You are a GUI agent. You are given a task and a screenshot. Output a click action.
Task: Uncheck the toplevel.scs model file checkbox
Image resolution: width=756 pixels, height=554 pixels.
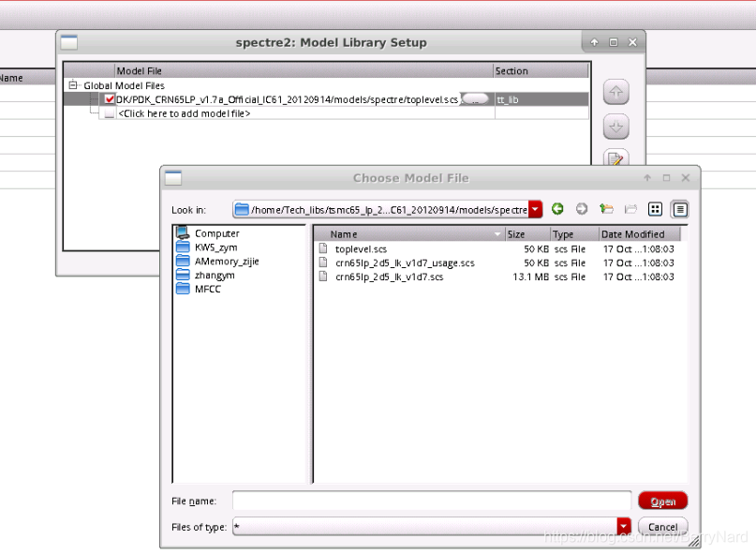pyautogui.click(x=110, y=99)
